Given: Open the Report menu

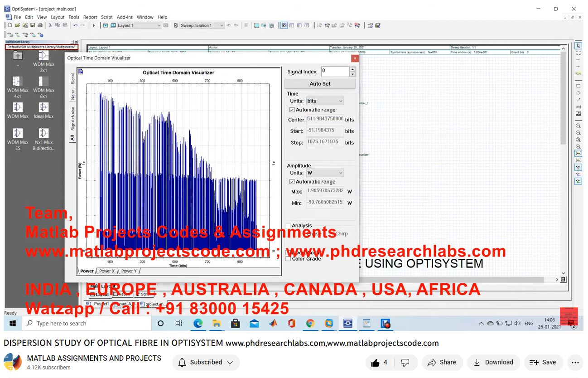Looking at the screenshot, I should tap(90, 17).
